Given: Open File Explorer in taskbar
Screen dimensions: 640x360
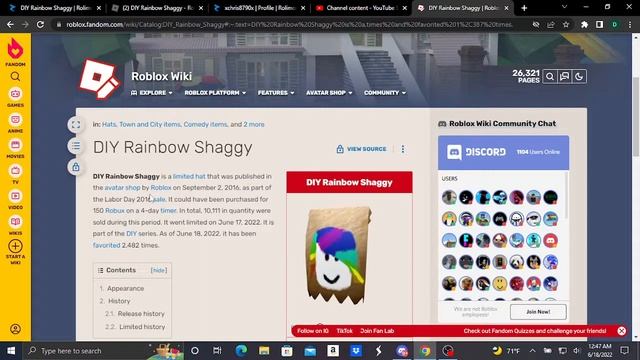Looking at the screenshot, I should (264, 351).
